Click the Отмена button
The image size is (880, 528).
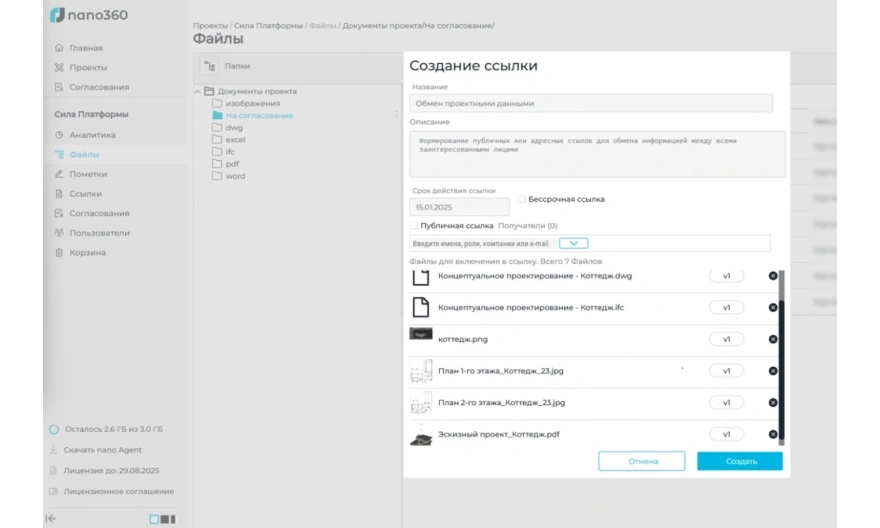(x=642, y=461)
